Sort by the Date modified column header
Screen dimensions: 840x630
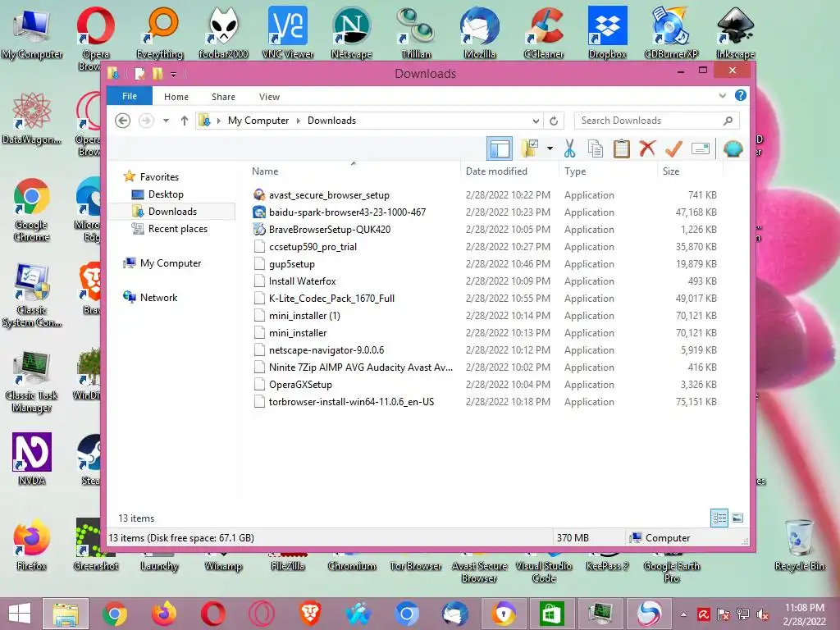click(x=509, y=171)
